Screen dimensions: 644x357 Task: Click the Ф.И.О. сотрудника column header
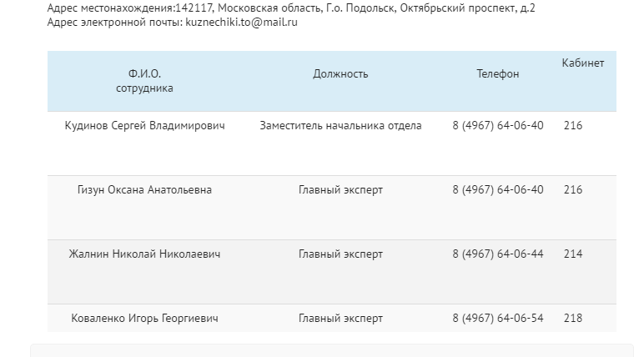[x=144, y=81]
